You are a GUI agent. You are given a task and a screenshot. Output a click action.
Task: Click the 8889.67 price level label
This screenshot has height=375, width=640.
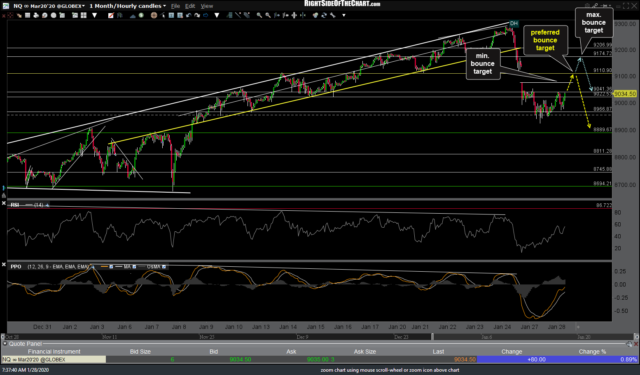point(602,129)
